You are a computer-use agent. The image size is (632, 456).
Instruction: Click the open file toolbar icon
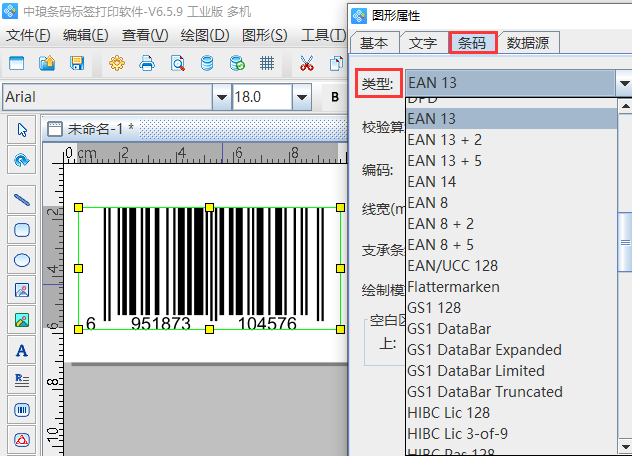[47, 63]
